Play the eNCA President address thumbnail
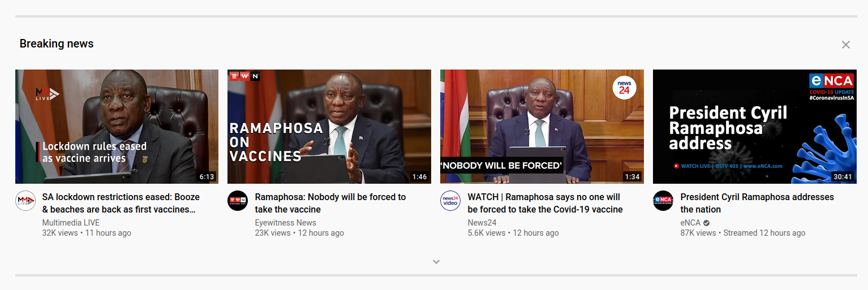The image size is (868, 290). [x=755, y=127]
